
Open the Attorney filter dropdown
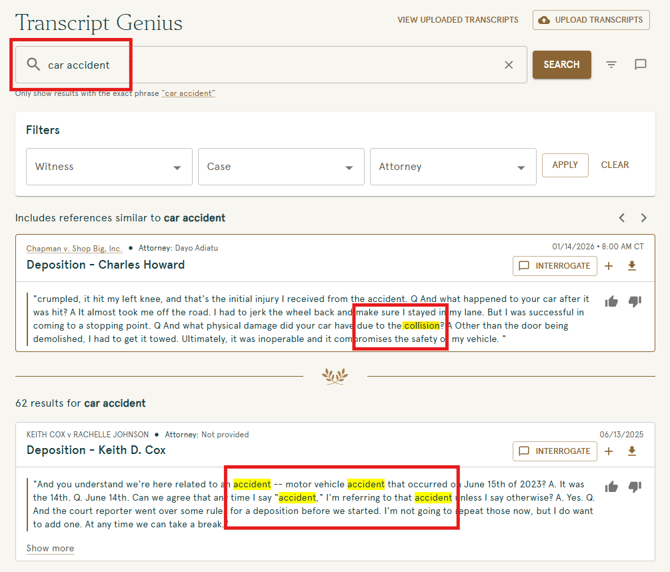tap(453, 167)
